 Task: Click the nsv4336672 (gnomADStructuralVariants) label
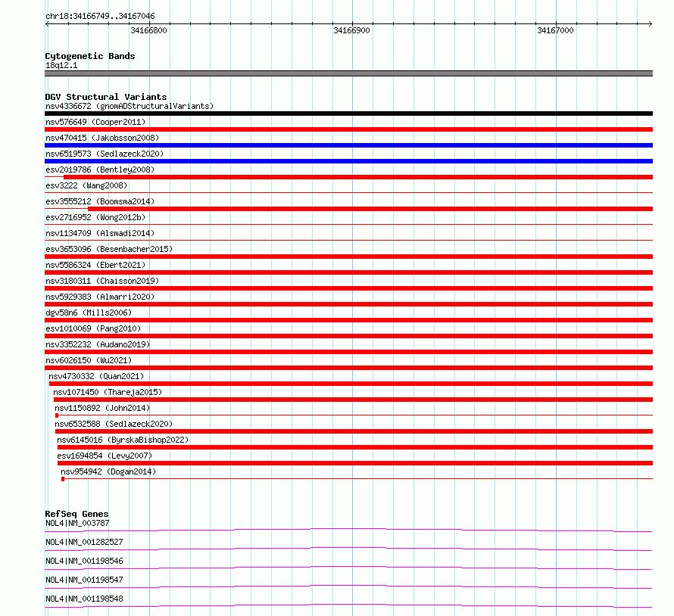click(x=129, y=106)
